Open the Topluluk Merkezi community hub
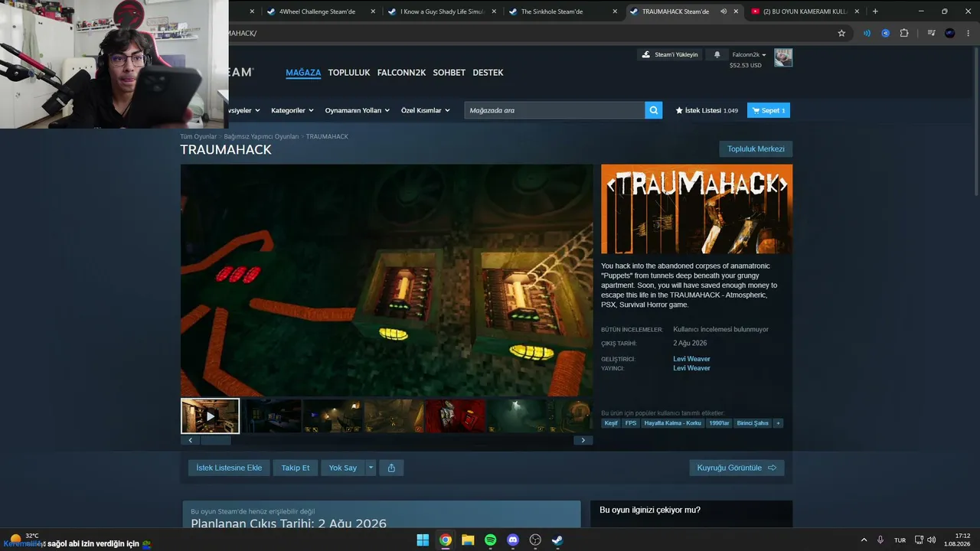 (x=756, y=149)
